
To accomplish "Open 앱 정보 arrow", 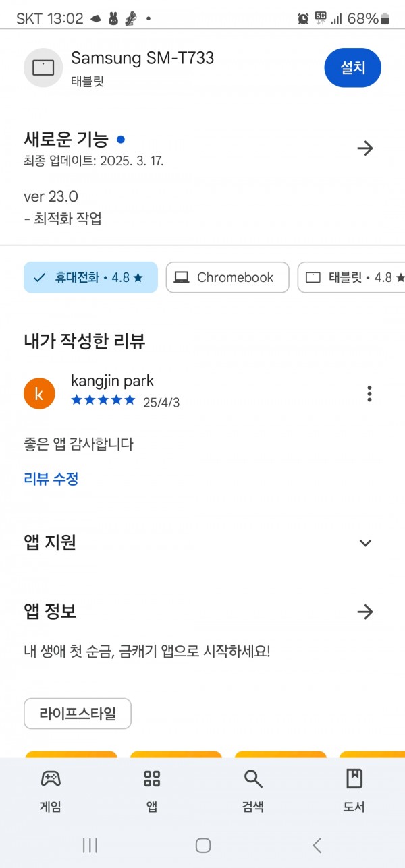I will (x=365, y=612).
